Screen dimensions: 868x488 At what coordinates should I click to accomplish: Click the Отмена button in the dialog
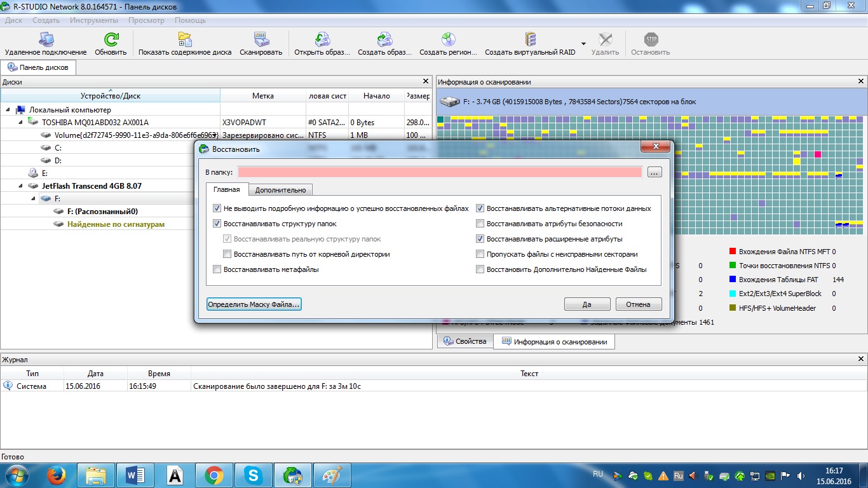point(639,304)
